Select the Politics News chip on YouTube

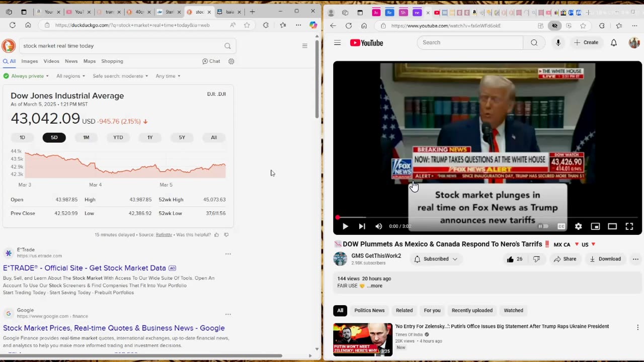click(369, 310)
